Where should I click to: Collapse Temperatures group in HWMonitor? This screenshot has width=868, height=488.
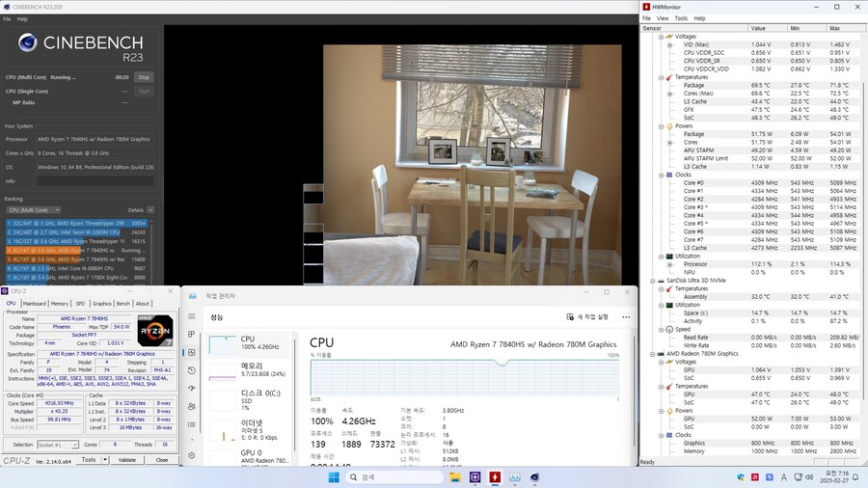click(x=661, y=77)
